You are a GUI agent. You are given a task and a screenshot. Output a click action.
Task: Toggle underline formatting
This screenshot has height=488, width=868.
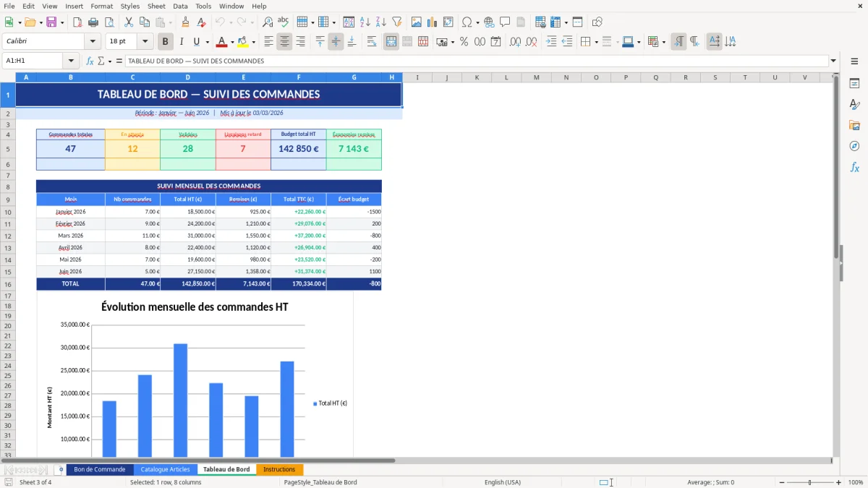196,41
